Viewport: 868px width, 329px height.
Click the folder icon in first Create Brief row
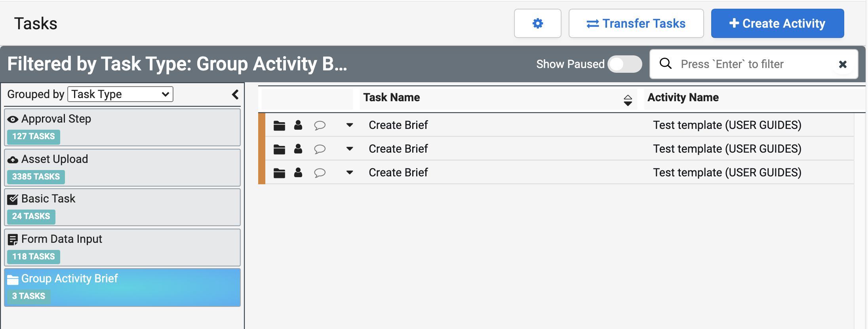pyautogui.click(x=279, y=125)
